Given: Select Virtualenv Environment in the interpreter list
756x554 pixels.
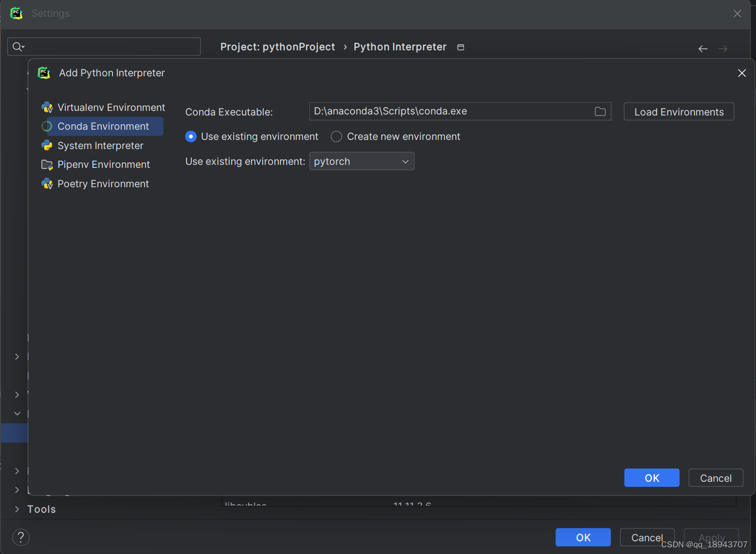Looking at the screenshot, I should pos(103,107).
